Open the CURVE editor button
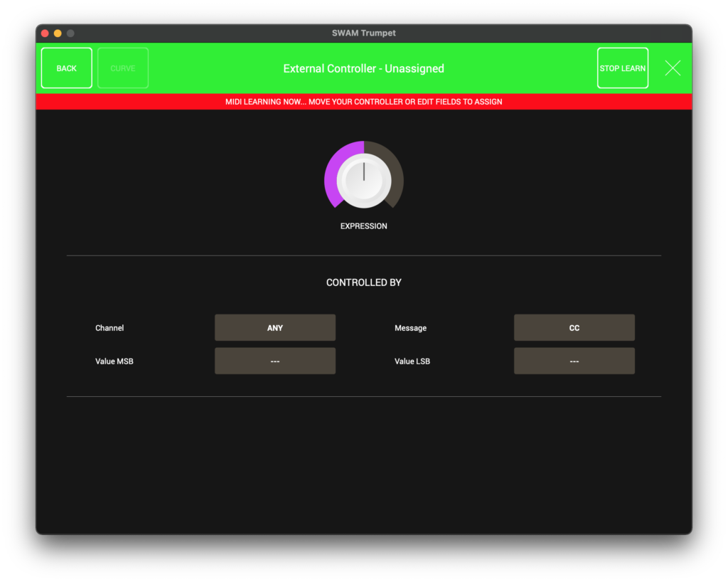 click(x=123, y=68)
